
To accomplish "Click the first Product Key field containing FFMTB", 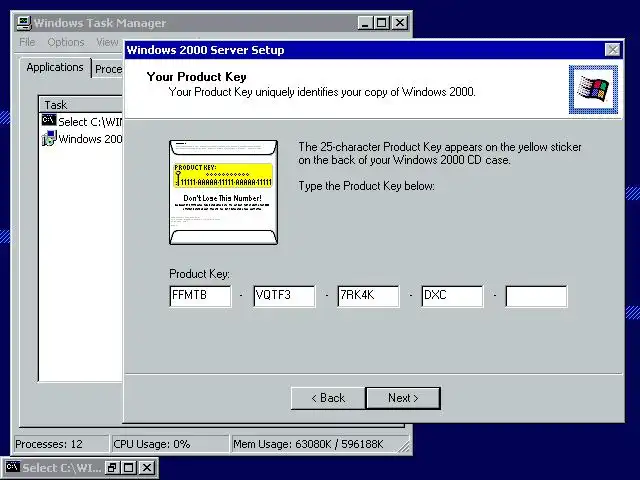I will click(x=200, y=296).
